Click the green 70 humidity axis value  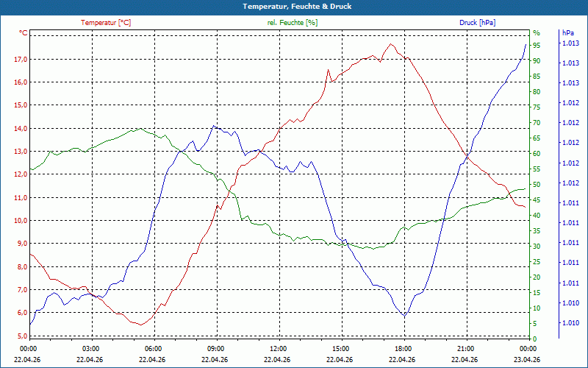click(537, 123)
